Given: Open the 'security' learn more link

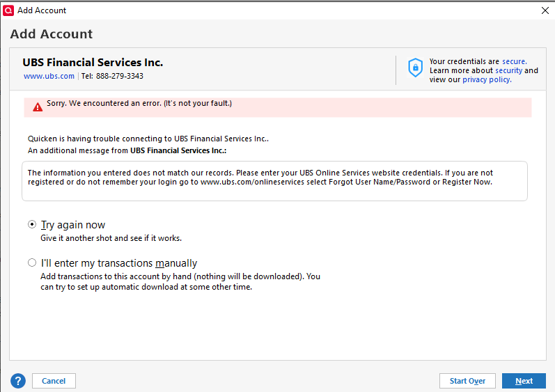Looking at the screenshot, I should 508,70.
